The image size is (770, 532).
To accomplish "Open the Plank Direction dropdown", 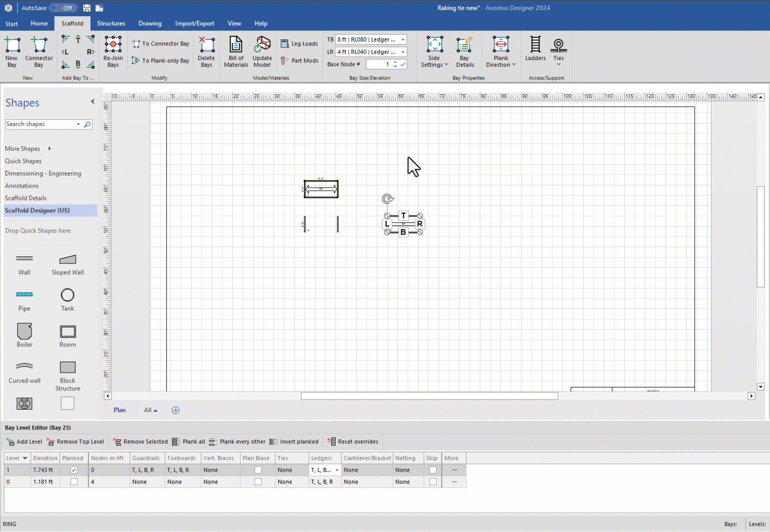I will (501, 52).
